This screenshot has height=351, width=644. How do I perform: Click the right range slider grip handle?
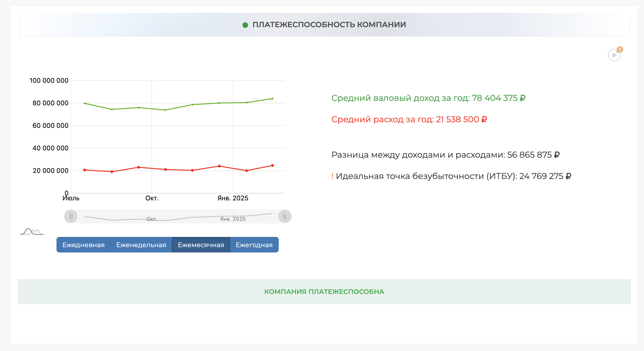tap(285, 216)
